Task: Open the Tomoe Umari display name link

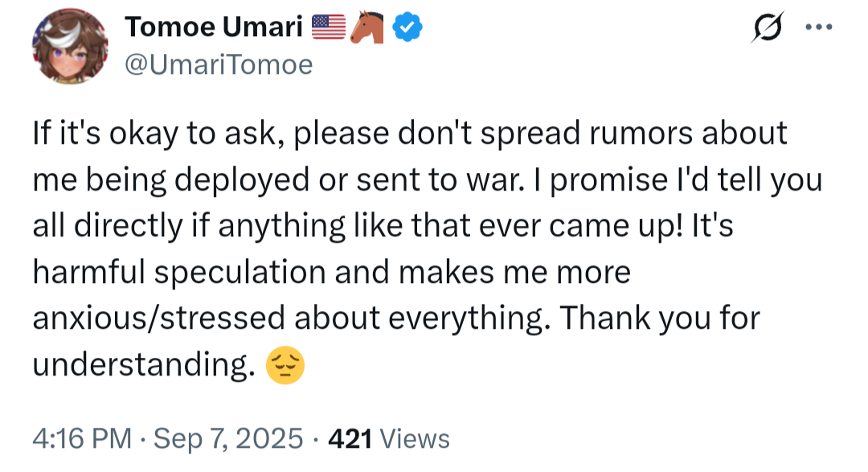Action: 214,27
